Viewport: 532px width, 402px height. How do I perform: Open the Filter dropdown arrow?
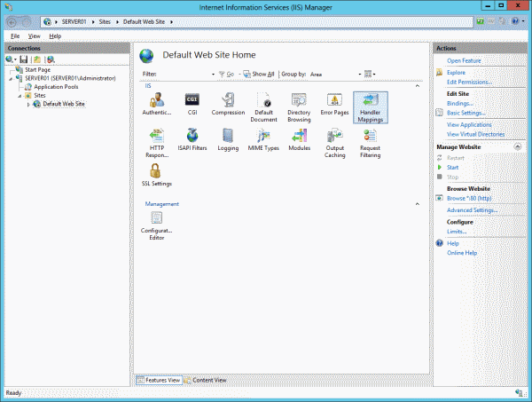pyautogui.click(x=213, y=74)
